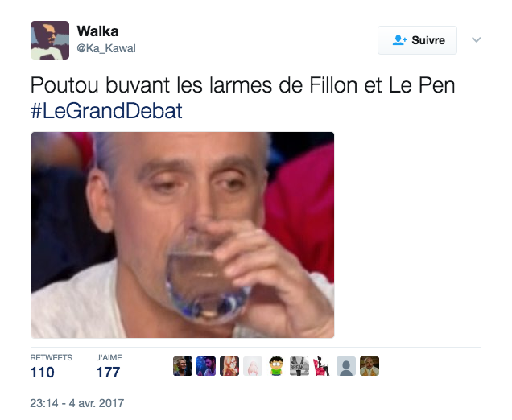Open first liker avatar with blonde woman
The width and height of the screenshot is (512, 420).
click(183, 366)
